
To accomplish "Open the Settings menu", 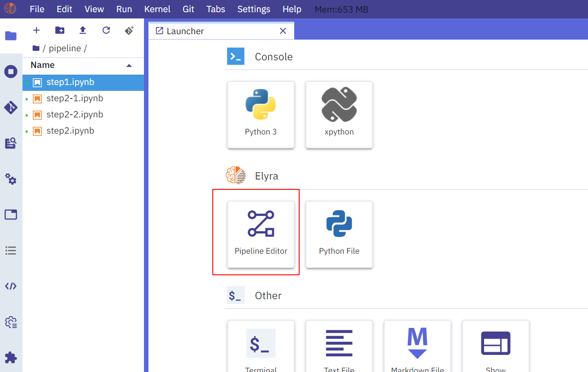I will [254, 9].
